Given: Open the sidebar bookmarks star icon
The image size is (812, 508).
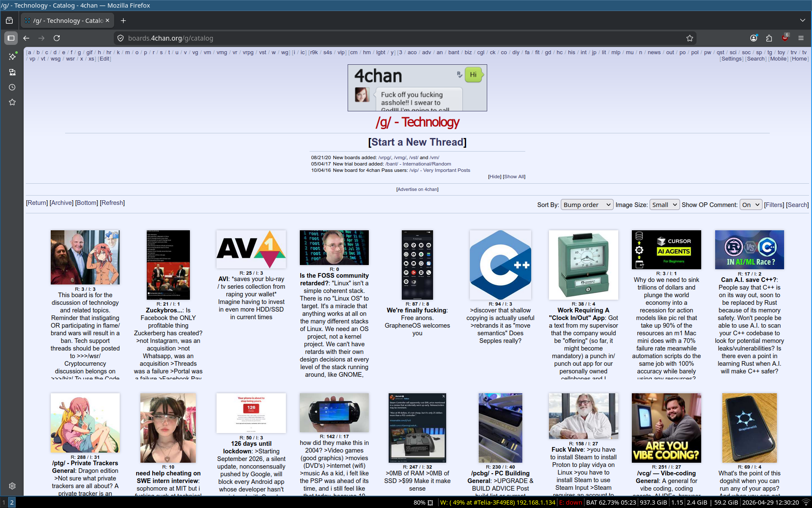Looking at the screenshot, I should (x=12, y=102).
